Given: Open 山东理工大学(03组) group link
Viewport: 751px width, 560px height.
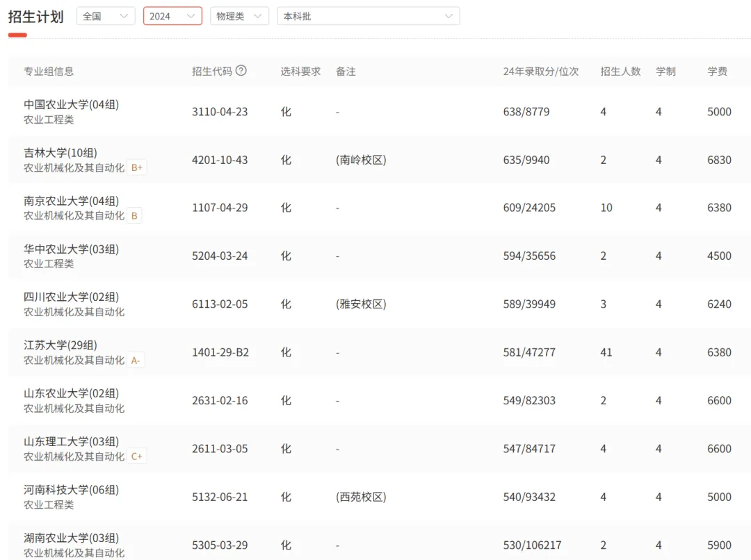Looking at the screenshot, I should pyautogui.click(x=72, y=441).
